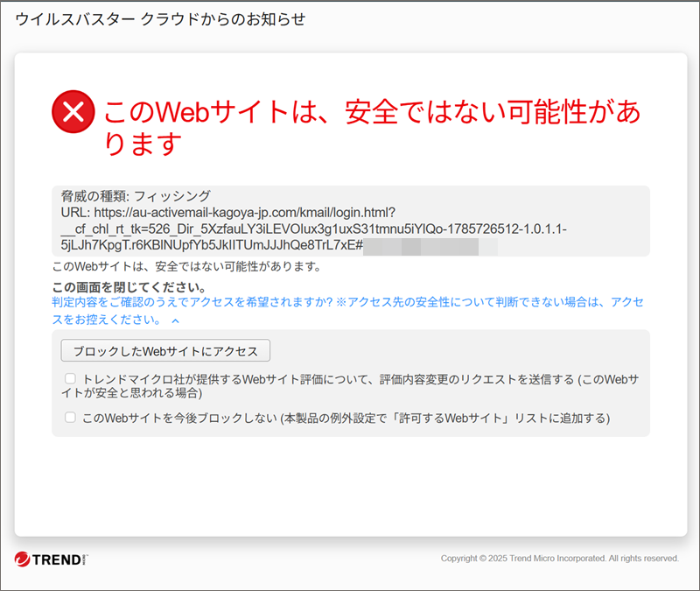Click the ブロックしたWebサイトにアクセス button
700x591 pixels.
(x=165, y=351)
